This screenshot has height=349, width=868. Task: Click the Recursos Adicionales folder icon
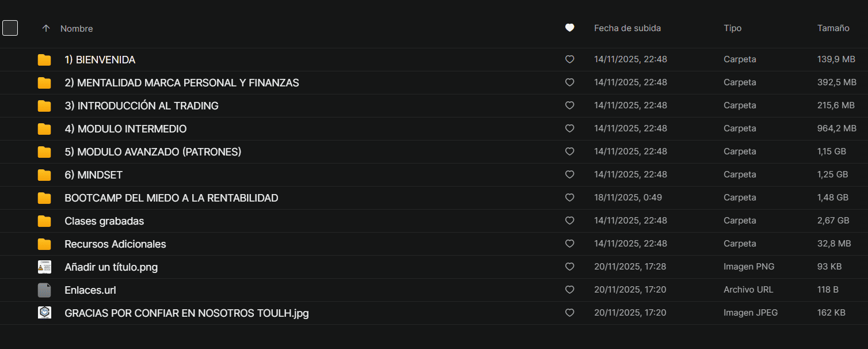coord(44,244)
